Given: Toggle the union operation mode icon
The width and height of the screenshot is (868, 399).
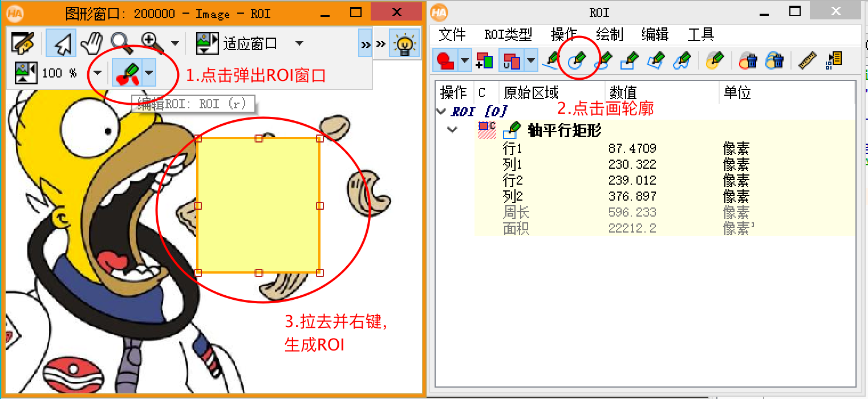Looking at the screenshot, I should [511, 60].
